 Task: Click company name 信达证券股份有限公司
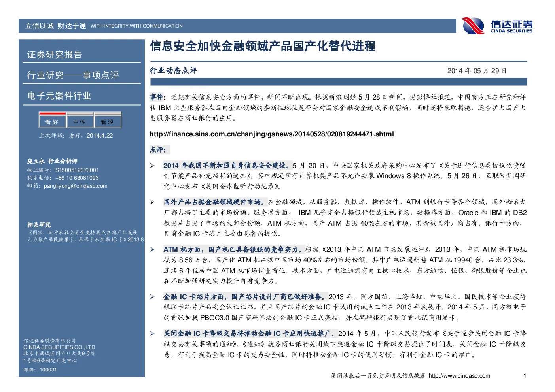tap(49, 341)
